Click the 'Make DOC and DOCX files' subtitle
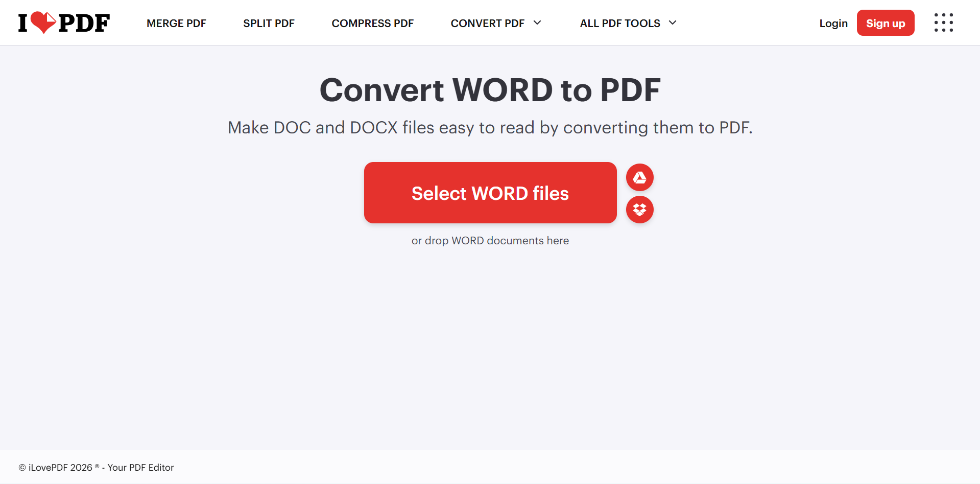This screenshot has width=980, height=484. click(x=490, y=128)
